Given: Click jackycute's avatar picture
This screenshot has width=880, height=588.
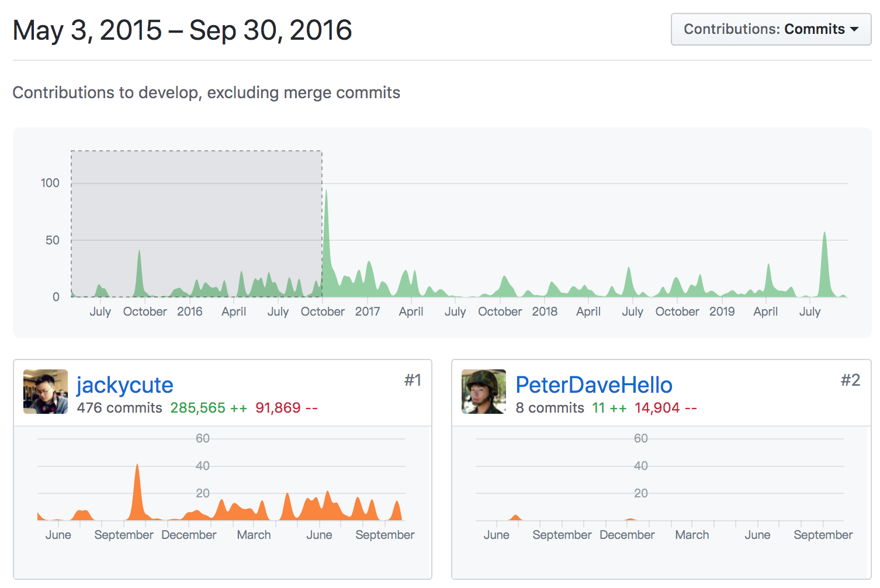Looking at the screenshot, I should (x=46, y=392).
